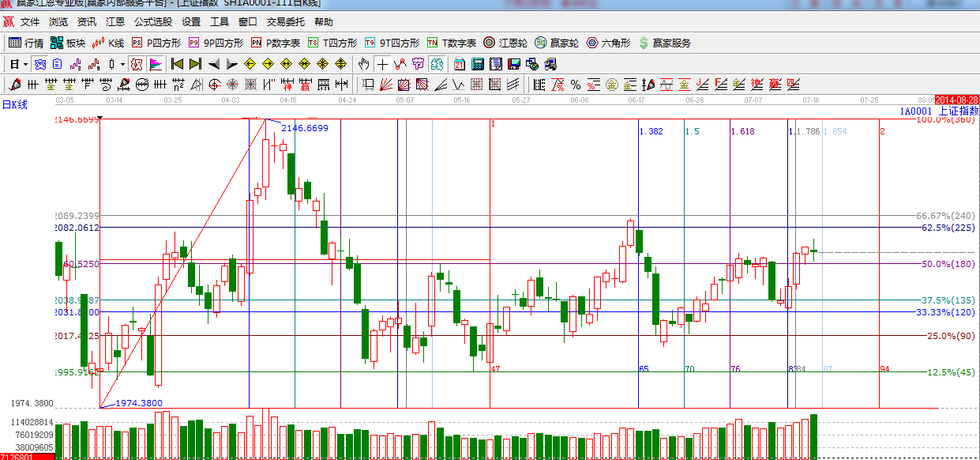Toggle the red-bordered pattern button beside the flag
The image size is (980, 460).
click(137, 64)
